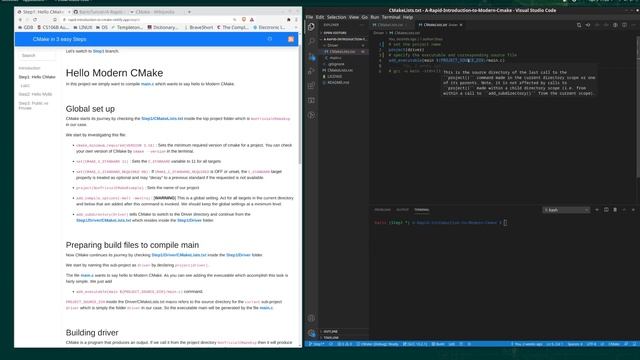Open Step2: Hello Mylib in the sidebar
Image resolution: width=640 pixels, height=360 pixels.
click(36, 94)
